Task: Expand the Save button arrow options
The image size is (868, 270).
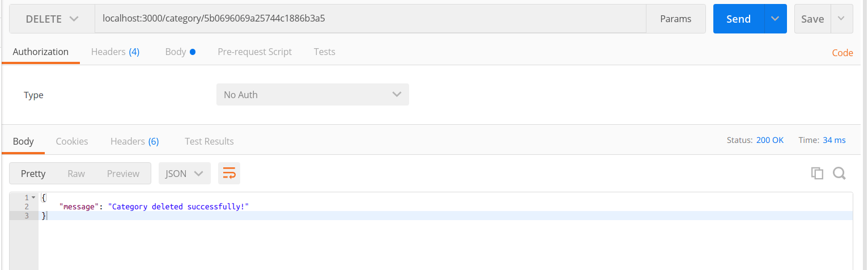Action: pos(841,19)
